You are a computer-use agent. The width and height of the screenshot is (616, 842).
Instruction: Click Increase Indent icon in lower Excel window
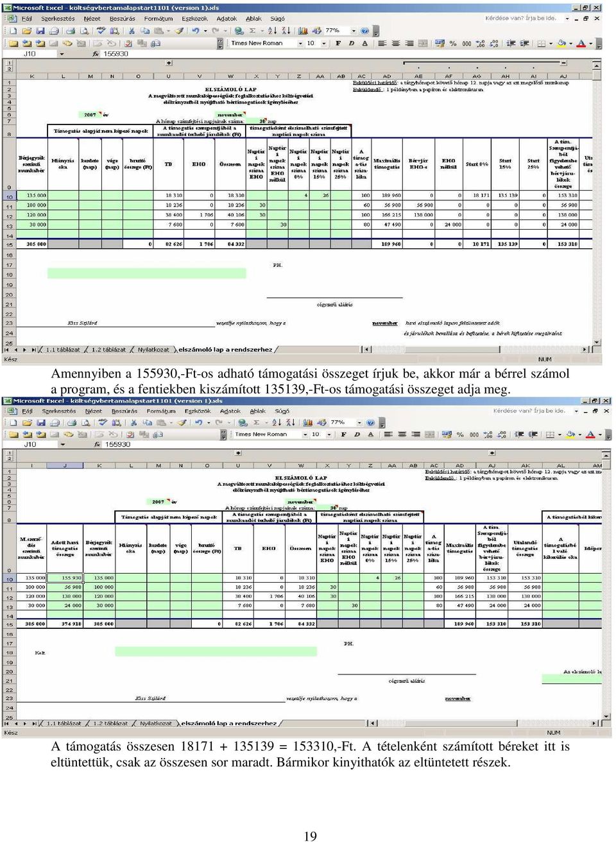tap(533, 434)
